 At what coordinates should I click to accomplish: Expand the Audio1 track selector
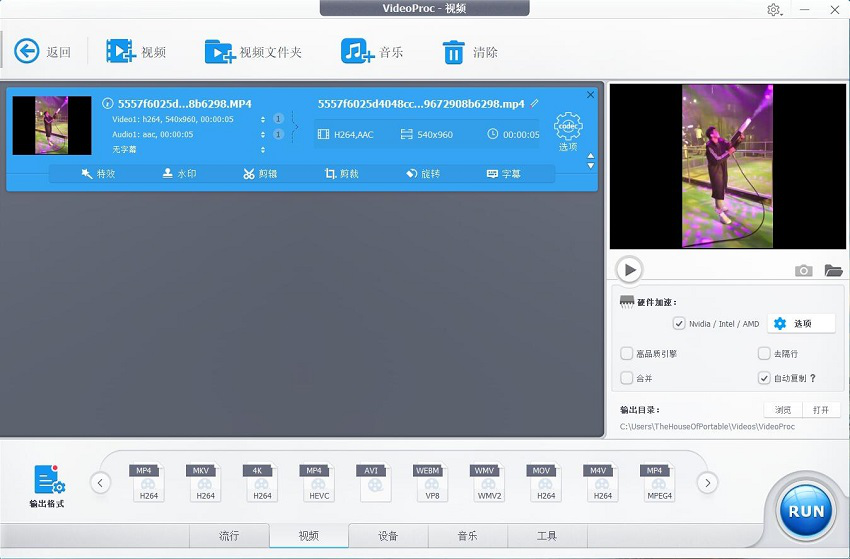(x=263, y=134)
